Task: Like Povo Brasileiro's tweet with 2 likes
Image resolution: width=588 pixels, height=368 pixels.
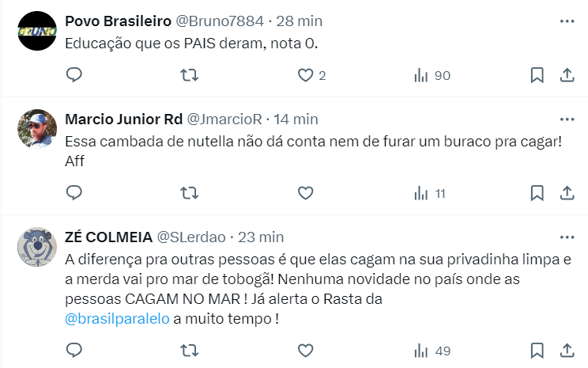Action: click(x=305, y=75)
